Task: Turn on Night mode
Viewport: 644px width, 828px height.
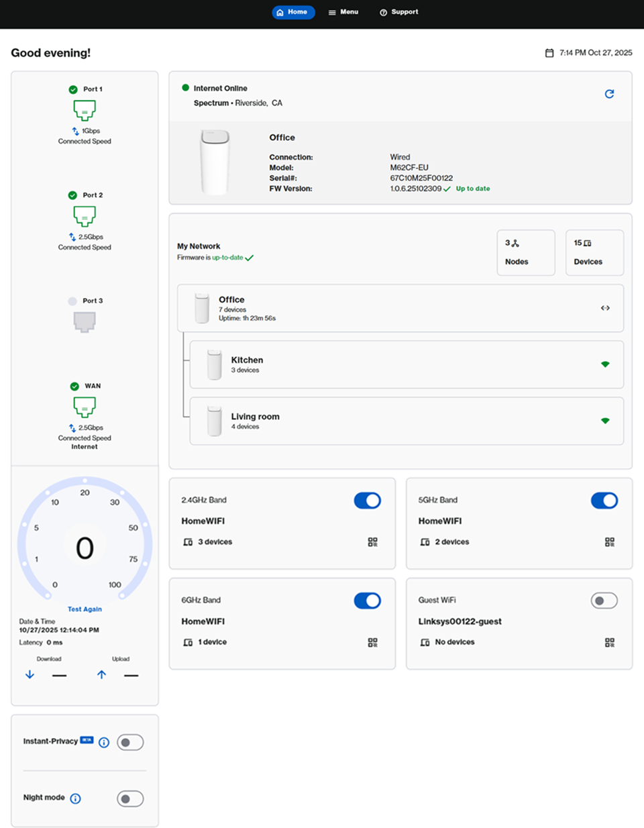Action: [130, 798]
